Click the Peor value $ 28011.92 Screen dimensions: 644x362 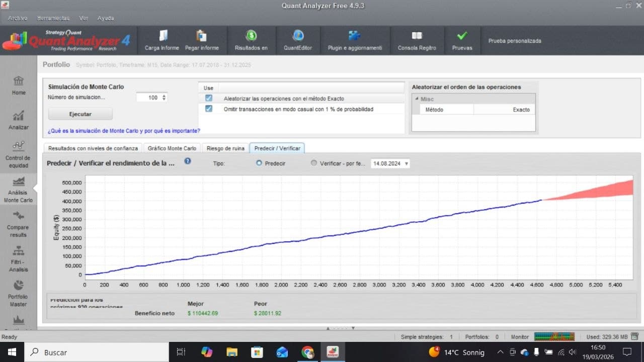(268, 313)
